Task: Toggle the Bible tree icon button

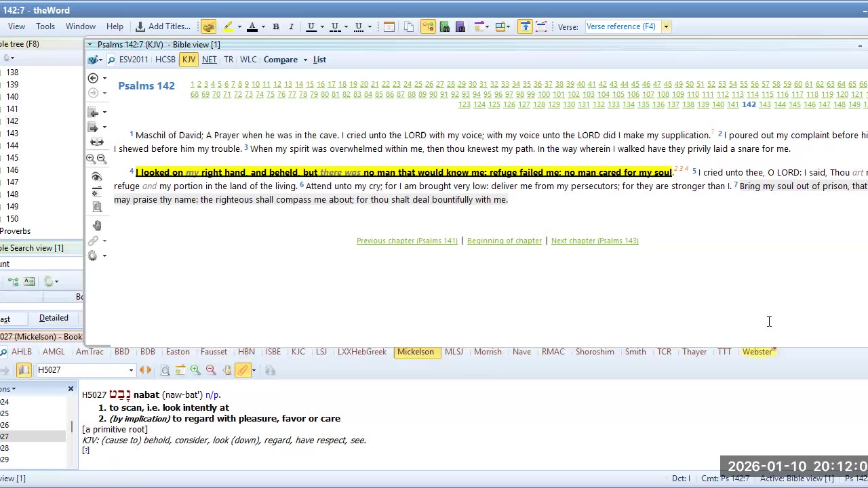Action: tap(429, 26)
